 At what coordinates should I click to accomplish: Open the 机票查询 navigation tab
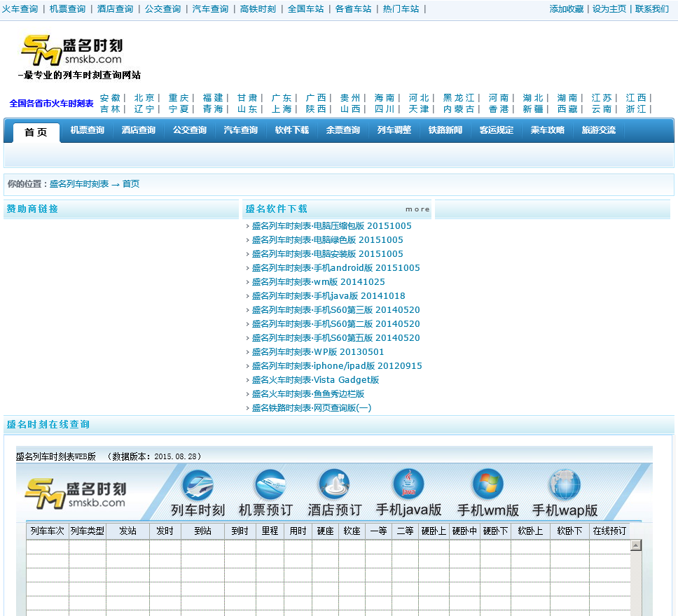pos(88,130)
